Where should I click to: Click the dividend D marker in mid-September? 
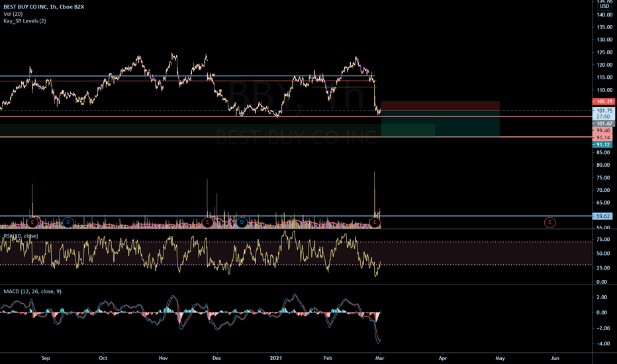tap(68, 222)
